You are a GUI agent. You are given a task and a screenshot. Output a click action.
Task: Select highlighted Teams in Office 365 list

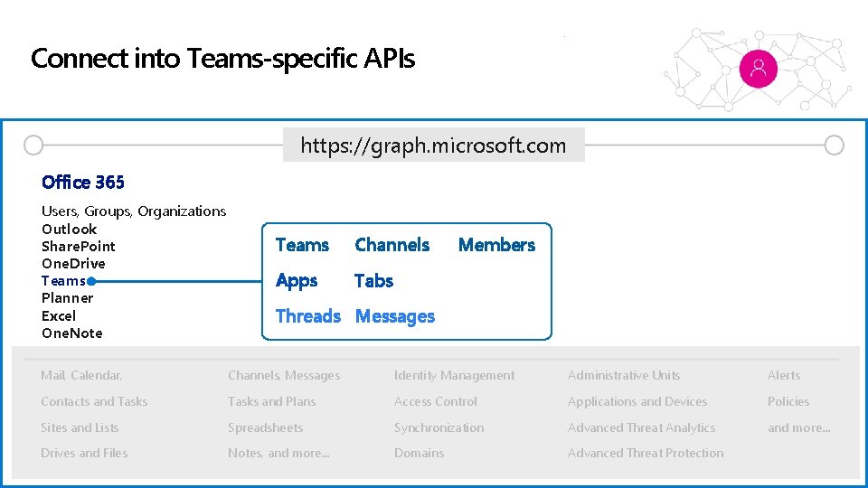point(63,281)
